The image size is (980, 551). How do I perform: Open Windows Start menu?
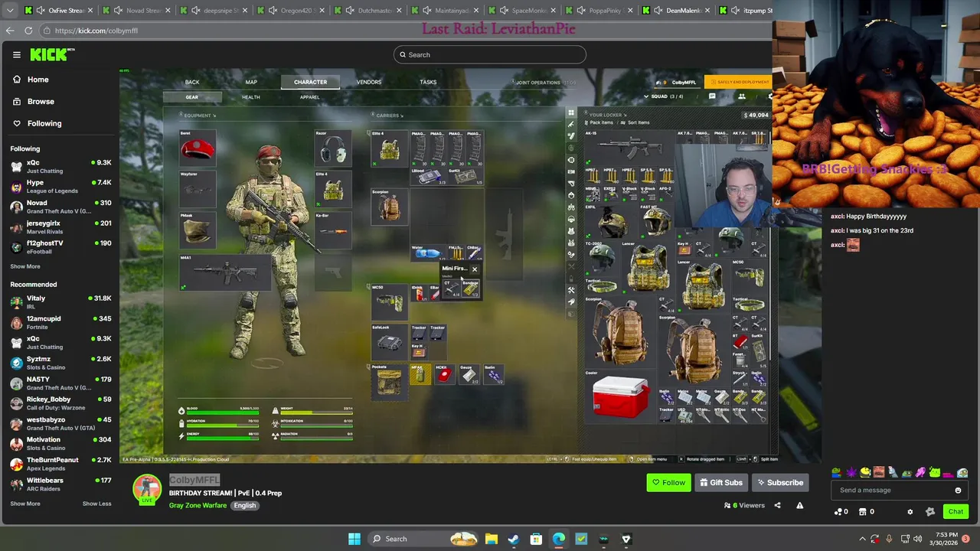click(x=354, y=539)
